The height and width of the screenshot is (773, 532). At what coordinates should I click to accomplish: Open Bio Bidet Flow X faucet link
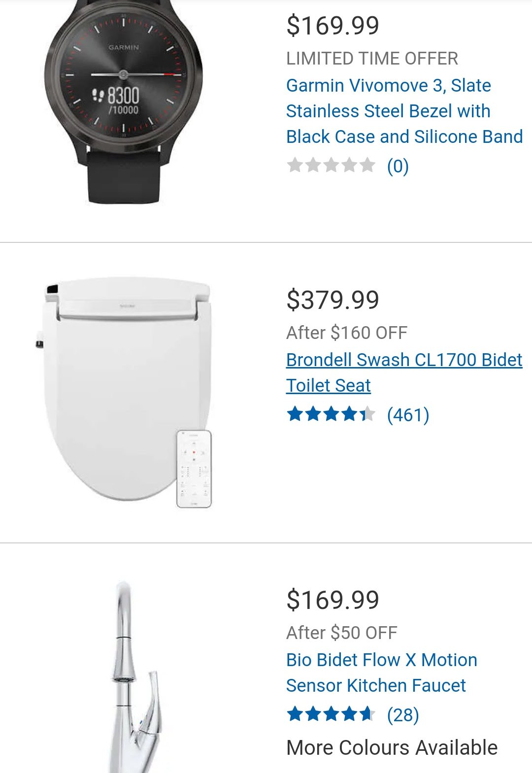[382, 672]
